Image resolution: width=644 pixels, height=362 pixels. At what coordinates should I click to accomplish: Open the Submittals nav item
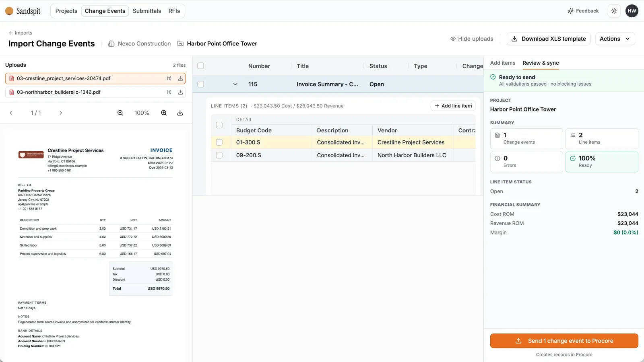point(147,11)
